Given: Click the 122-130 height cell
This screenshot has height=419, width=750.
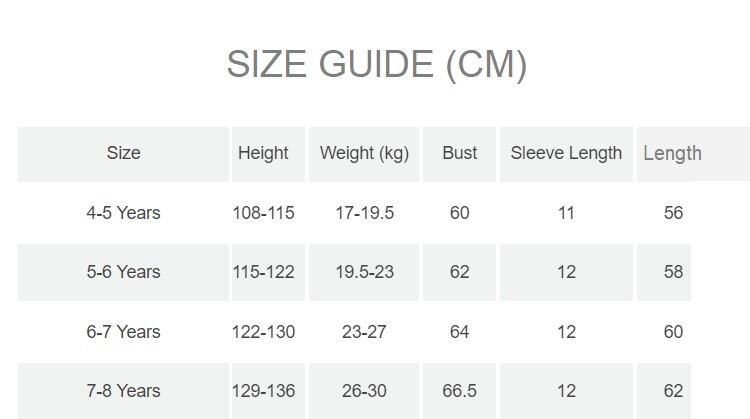Looking at the screenshot, I should (263, 332).
